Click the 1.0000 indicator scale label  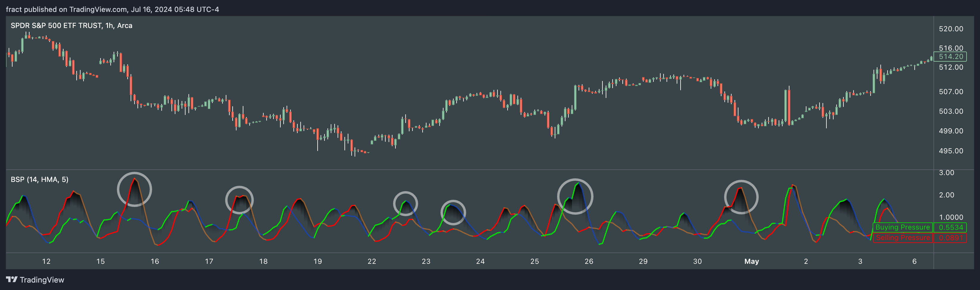[951, 217]
